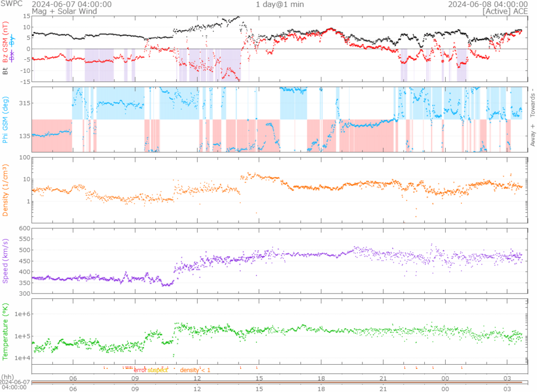Click the Bz GSM (nT) axis label
The width and height of the screenshot is (537, 392).
click(x=6, y=42)
